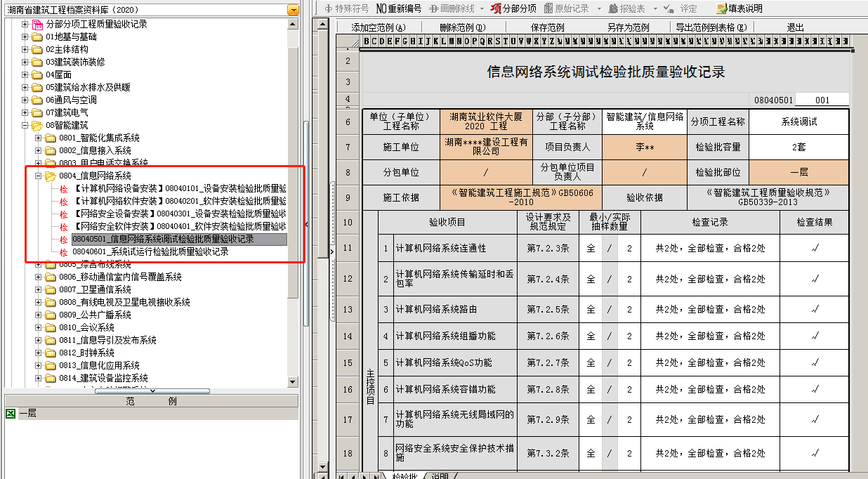Open 【计算机网络软件安装】08040201 record
The image size is (868, 479).
pos(179,201)
